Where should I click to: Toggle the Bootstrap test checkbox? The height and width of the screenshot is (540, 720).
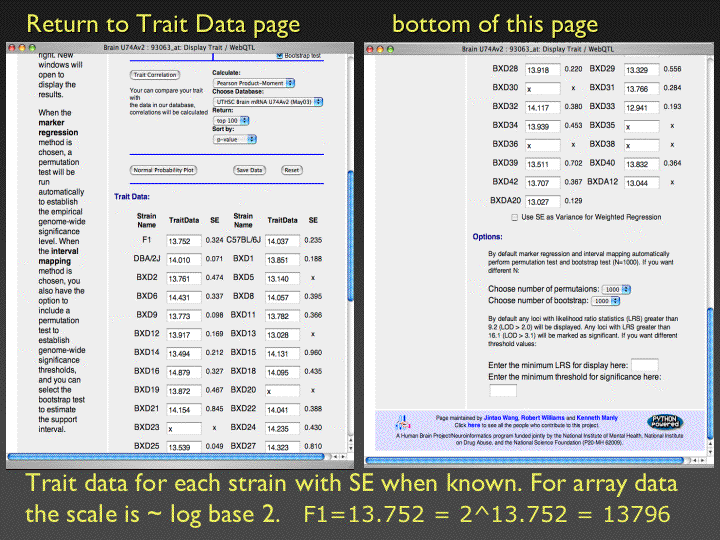tap(279, 56)
